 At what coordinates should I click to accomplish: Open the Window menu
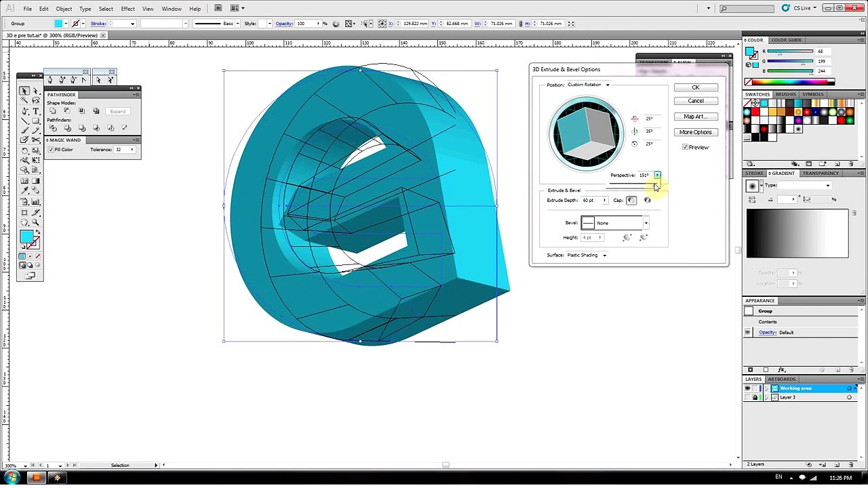coord(172,9)
